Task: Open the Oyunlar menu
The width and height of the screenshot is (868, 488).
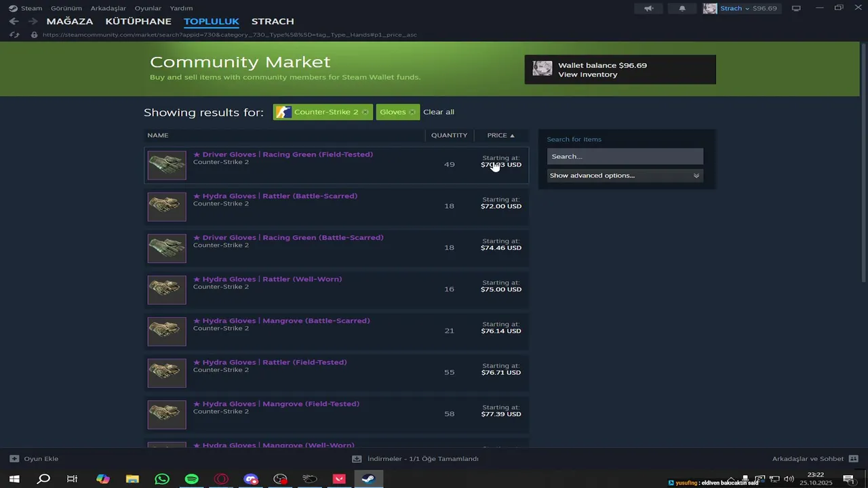Action: [148, 8]
